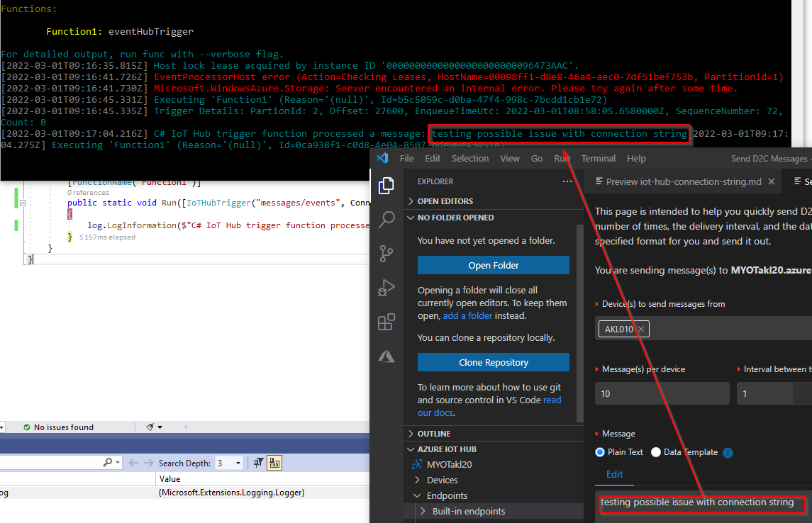The height and width of the screenshot is (523, 812).
Task: Open the Run and Debug icon
Action: [x=386, y=288]
